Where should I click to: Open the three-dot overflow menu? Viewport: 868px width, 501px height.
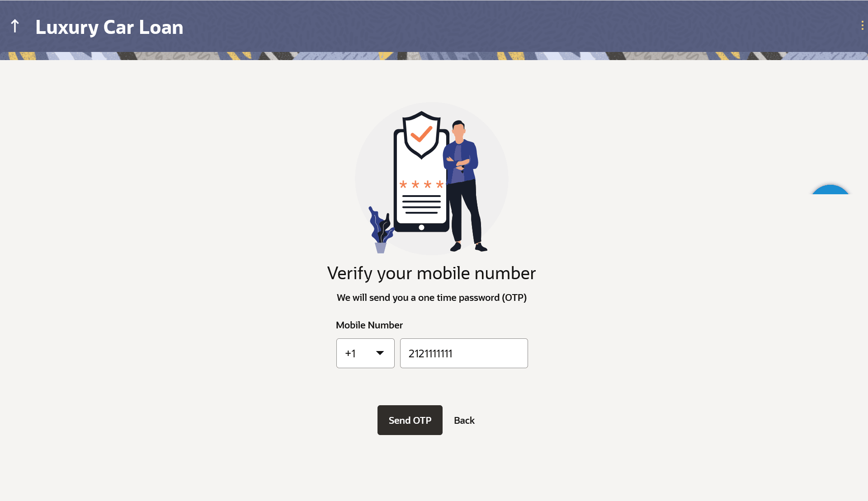point(862,26)
